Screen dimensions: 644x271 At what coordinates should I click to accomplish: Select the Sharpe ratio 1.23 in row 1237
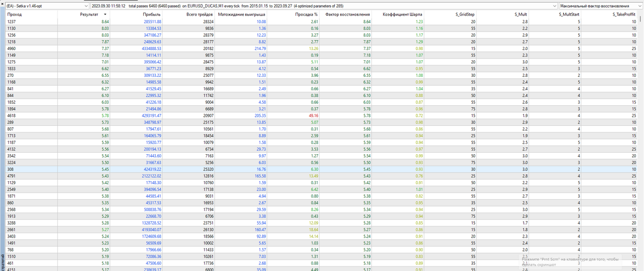tap(419, 22)
